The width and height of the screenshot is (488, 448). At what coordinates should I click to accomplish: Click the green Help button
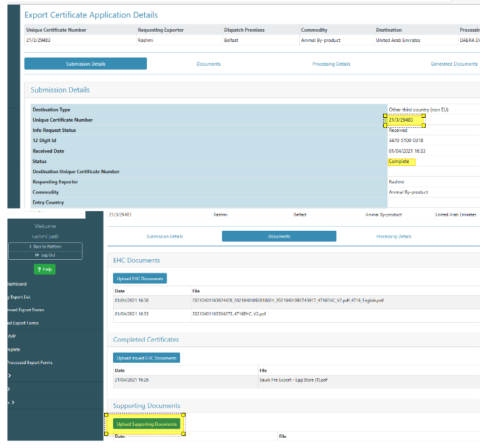click(x=45, y=269)
